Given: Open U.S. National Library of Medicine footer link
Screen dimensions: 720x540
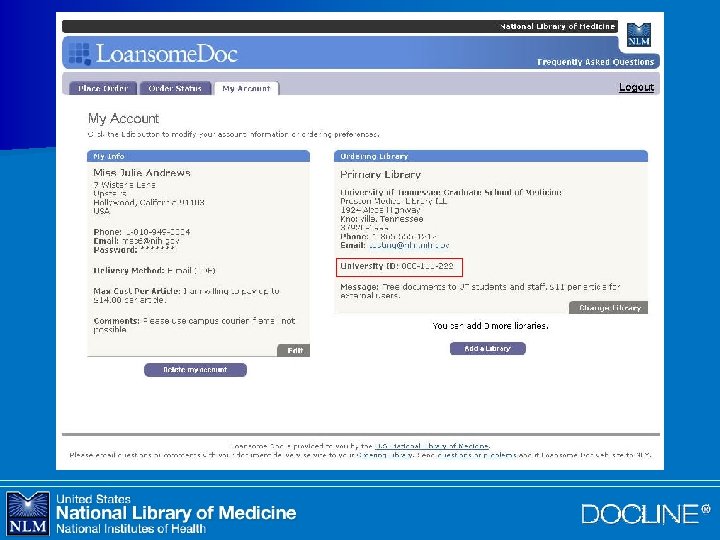Looking at the screenshot, I should (x=432, y=446).
